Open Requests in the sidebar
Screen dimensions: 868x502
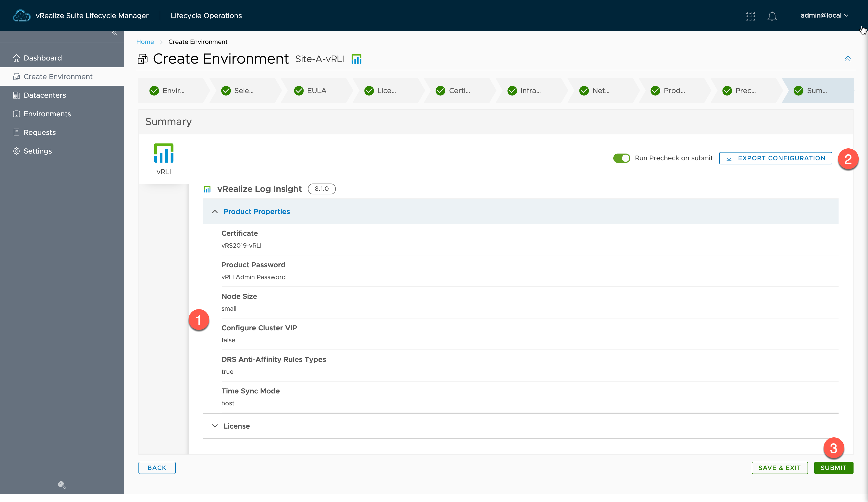pyautogui.click(x=62, y=132)
